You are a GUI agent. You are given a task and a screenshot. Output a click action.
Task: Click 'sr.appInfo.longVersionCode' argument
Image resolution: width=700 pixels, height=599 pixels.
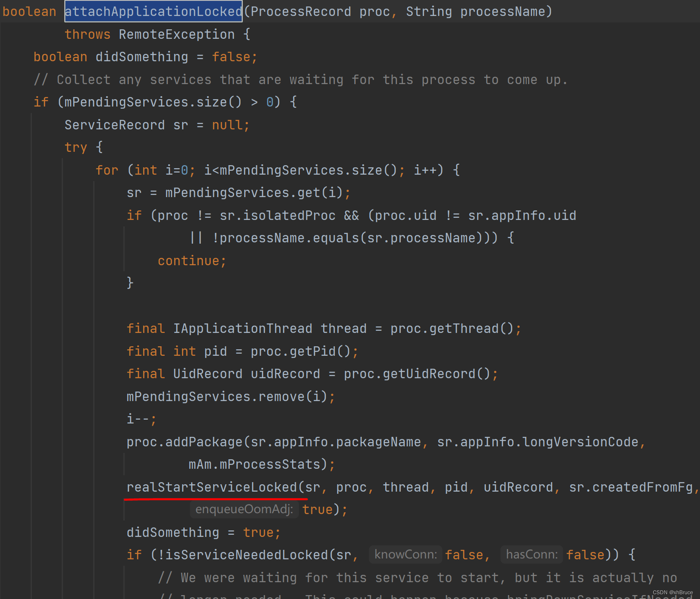537,442
